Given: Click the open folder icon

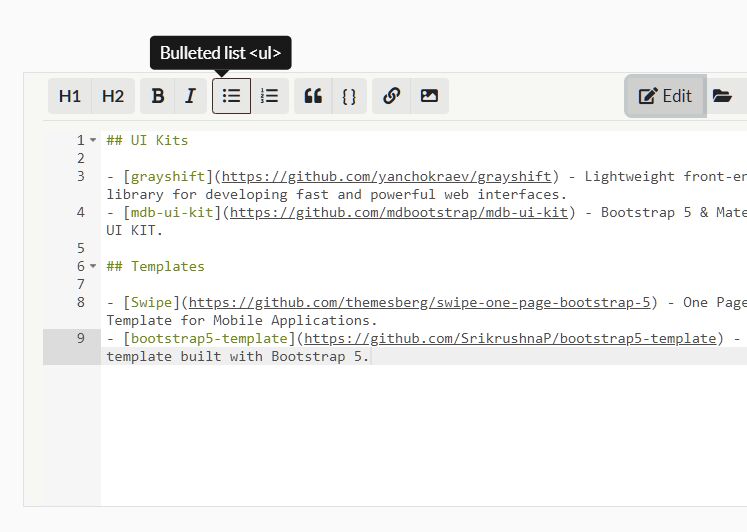Looking at the screenshot, I should (722, 96).
